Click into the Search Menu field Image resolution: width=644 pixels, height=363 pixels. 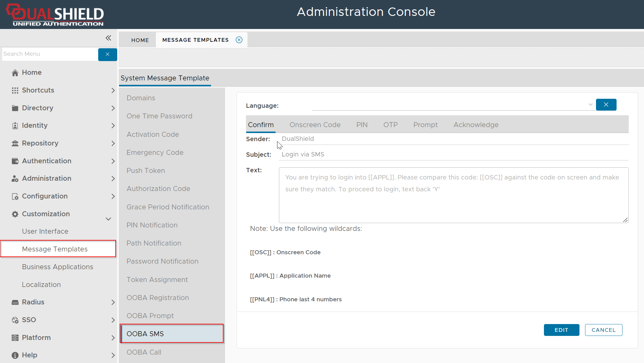point(50,54)
